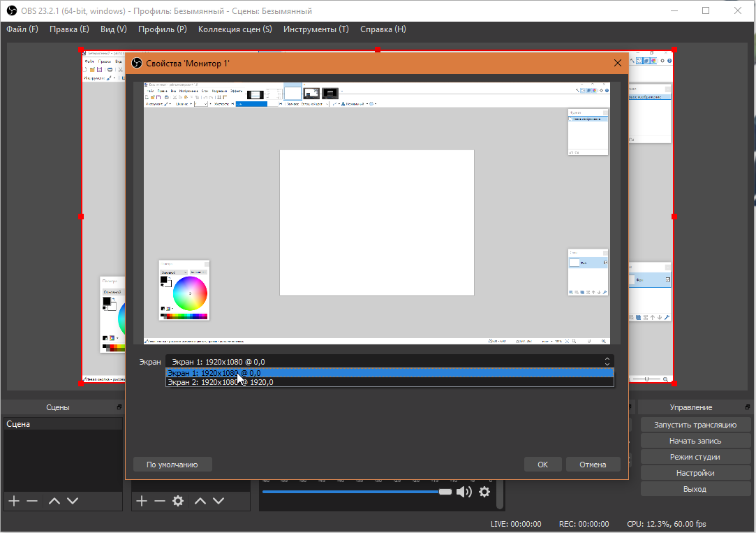
Task: Close the Свойства 'Монитор 1' dialog
Action: 617,64
